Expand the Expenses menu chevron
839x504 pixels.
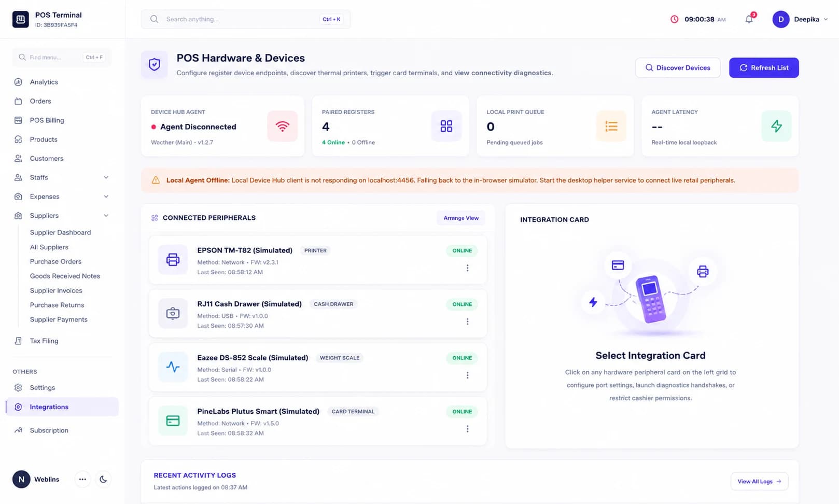tap(106, 197)
